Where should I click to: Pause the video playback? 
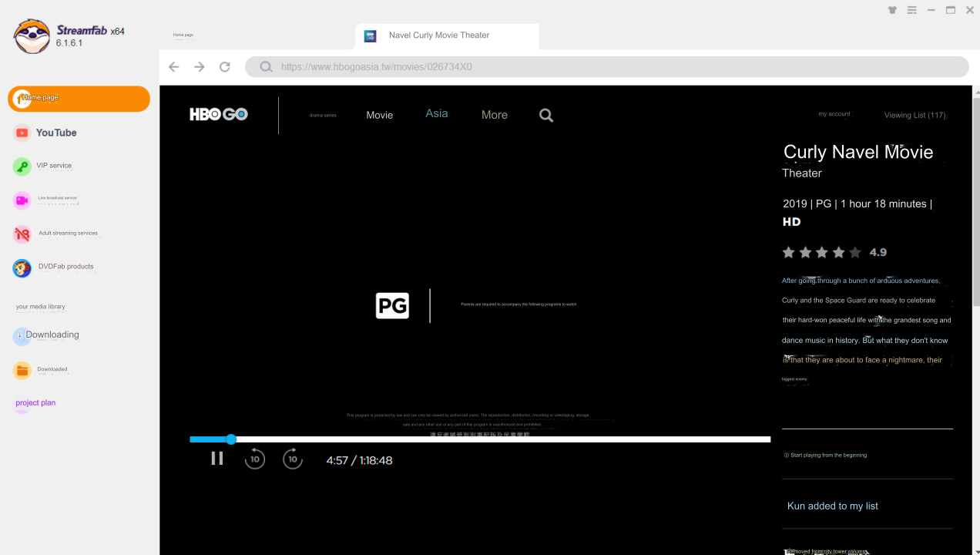point(217,459)
